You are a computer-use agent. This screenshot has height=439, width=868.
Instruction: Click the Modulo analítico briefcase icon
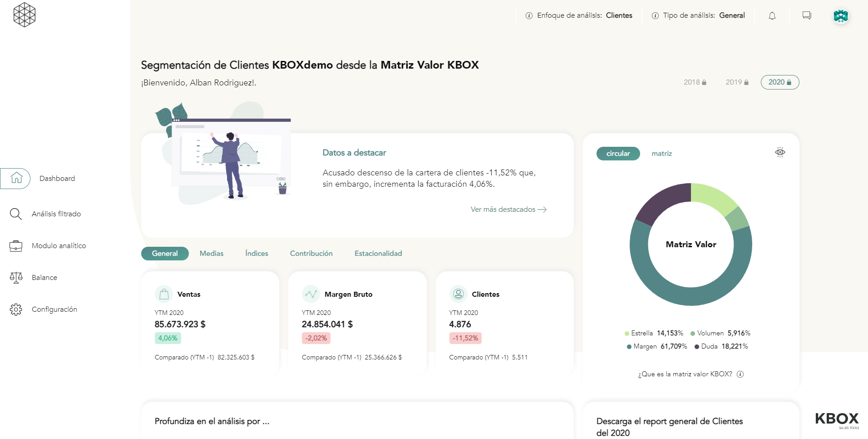16,246
